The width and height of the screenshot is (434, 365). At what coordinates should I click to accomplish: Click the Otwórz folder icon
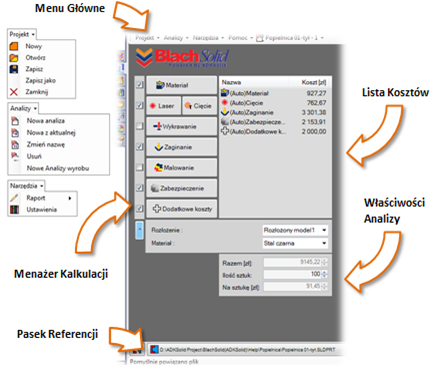pyautogui.click(x=14, y=58)
